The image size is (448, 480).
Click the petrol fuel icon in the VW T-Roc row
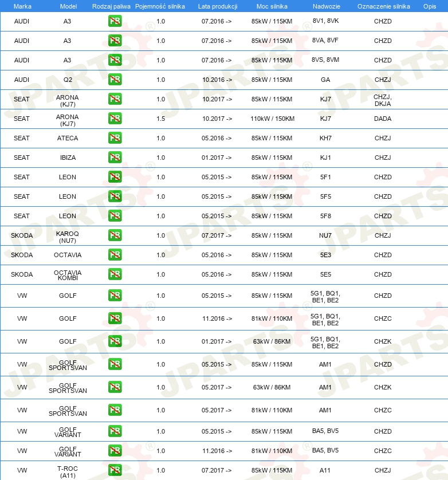[x=115, y=470]
